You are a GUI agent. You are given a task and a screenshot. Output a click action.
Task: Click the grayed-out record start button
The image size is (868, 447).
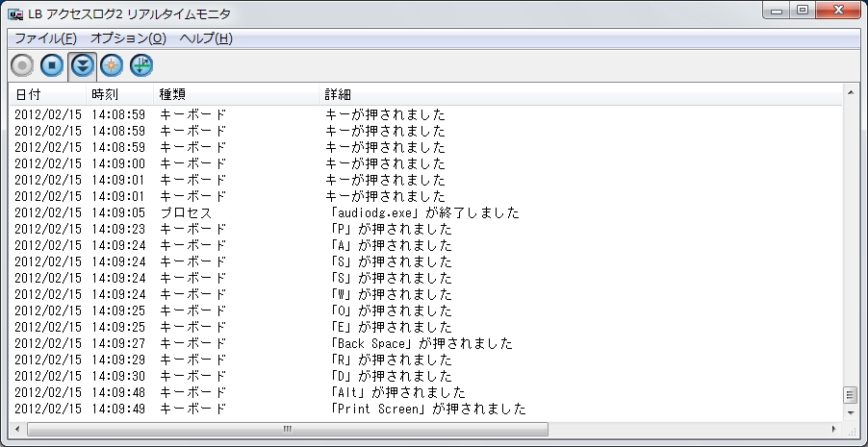point(23,65)
